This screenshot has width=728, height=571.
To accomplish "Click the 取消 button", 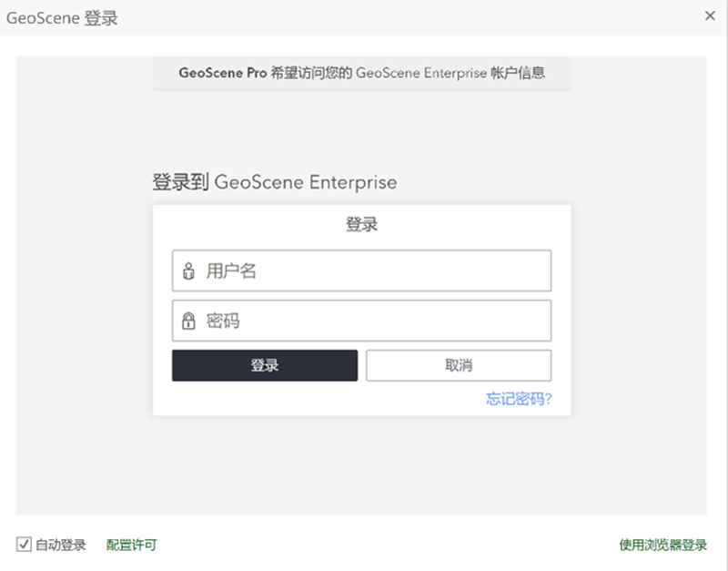I will (459, 366).
